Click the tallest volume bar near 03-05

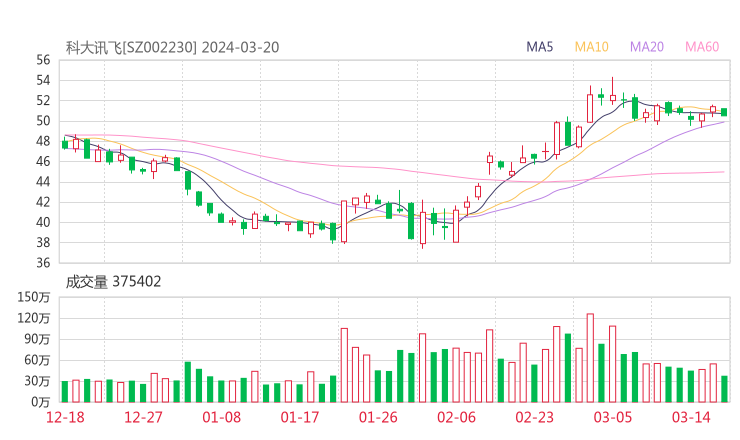(590, 358)
